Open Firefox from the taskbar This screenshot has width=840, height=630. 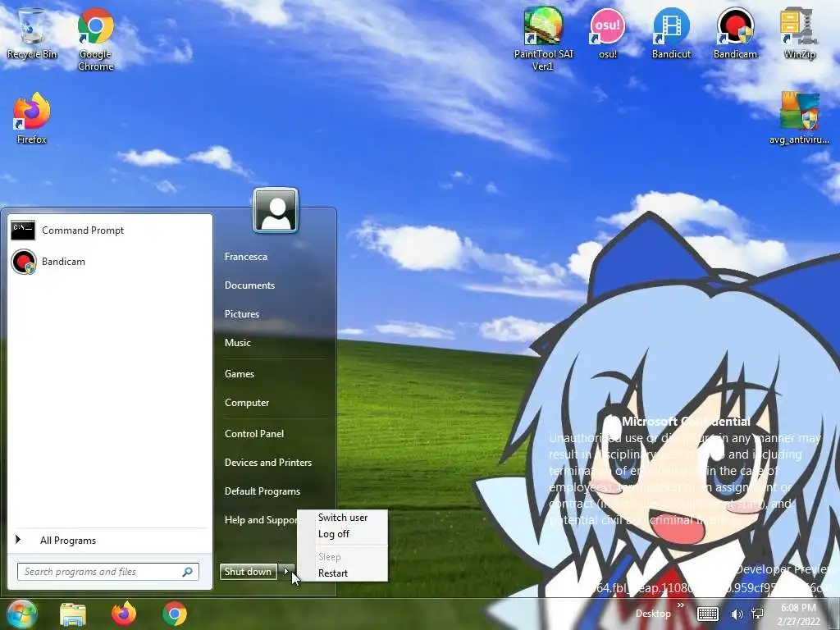(124, 614)
